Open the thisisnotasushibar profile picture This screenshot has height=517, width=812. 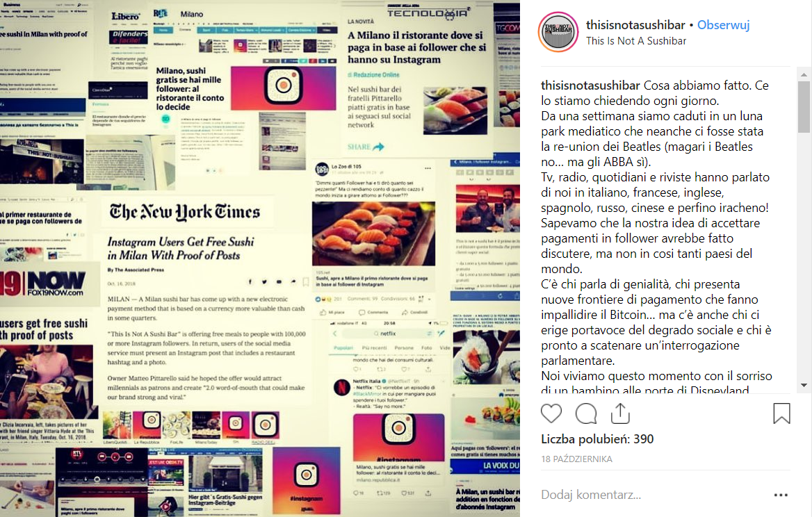click(x=558, y=32)
